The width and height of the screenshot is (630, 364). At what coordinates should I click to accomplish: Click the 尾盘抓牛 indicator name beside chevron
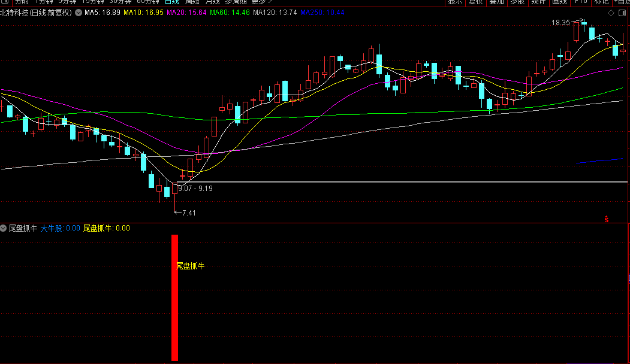(23, 228)
